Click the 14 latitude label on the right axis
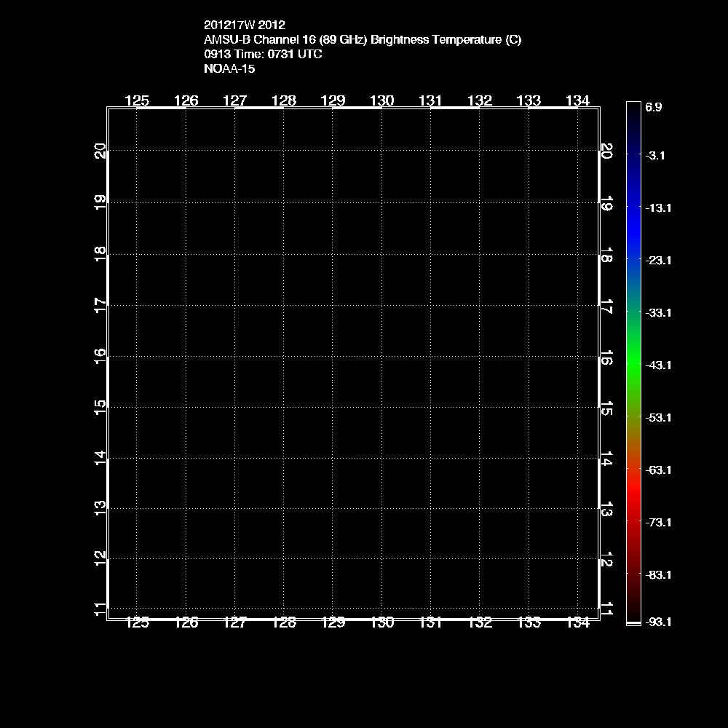Screen dimensions: 728x728 [x=606, y=459]
